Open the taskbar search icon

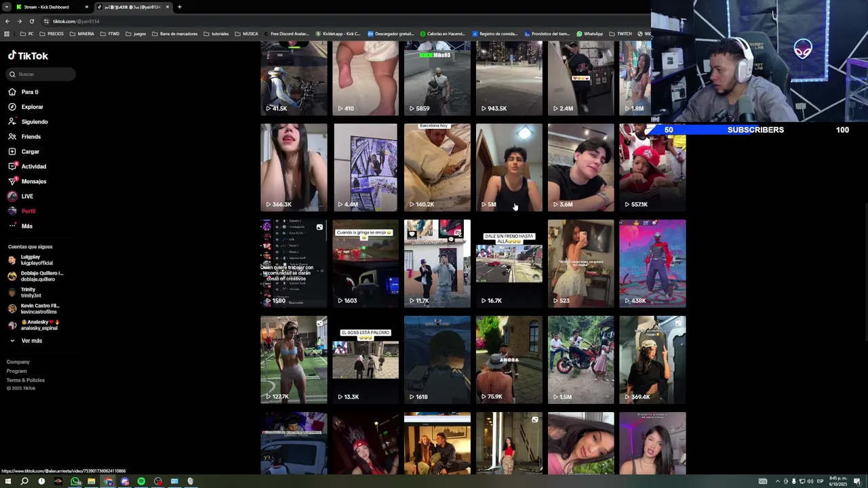point(24,481)
